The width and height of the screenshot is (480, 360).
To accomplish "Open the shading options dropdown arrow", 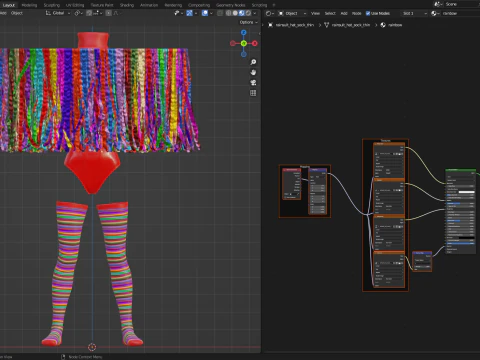I will (255, 13).
